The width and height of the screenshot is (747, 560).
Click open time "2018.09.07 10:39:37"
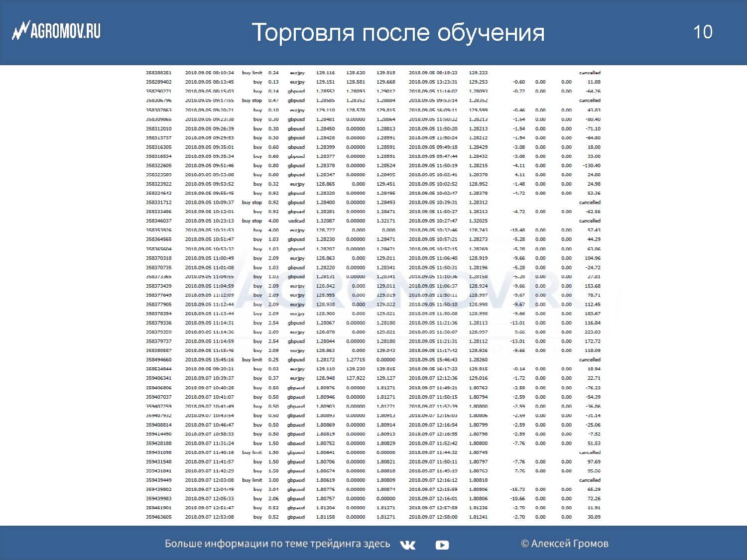coord(209,378)
